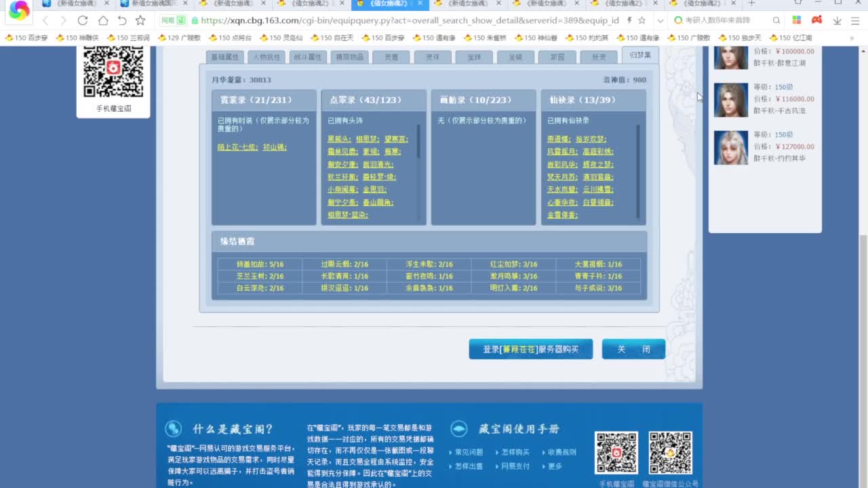Image resolution: width=868 pixels, height=488 pixels.
Task: Click the 手机藏宝阁 QR code in footer
Action: click(616, 453)
